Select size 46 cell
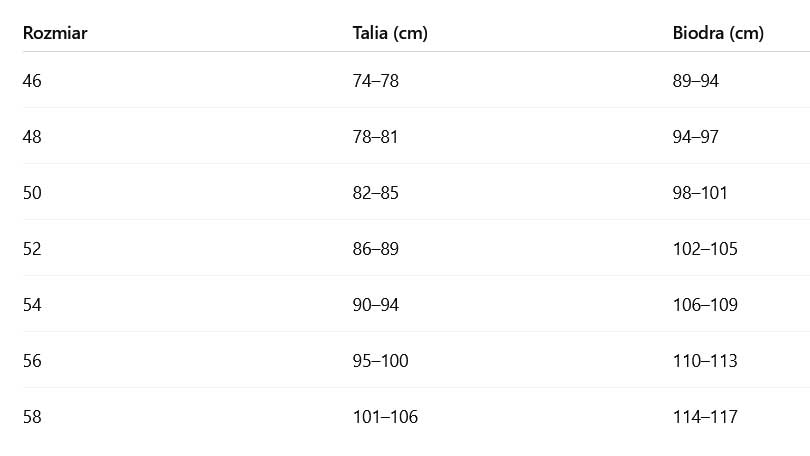 click(x=33, y=81)
